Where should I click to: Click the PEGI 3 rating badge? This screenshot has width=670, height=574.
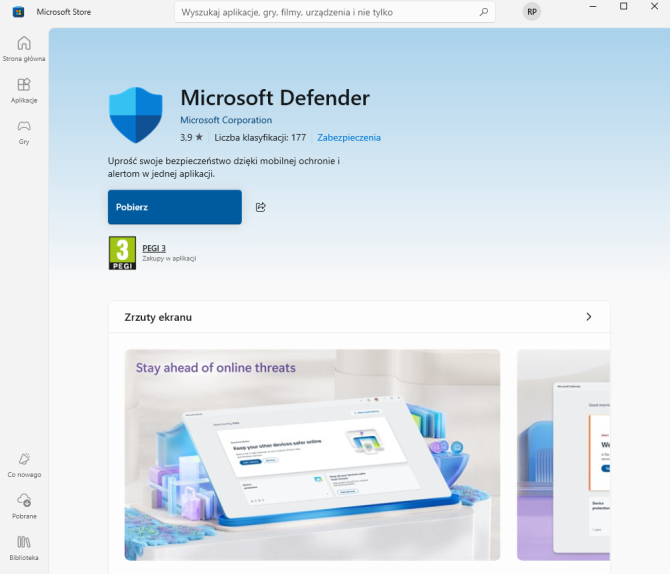click(122, 253)
